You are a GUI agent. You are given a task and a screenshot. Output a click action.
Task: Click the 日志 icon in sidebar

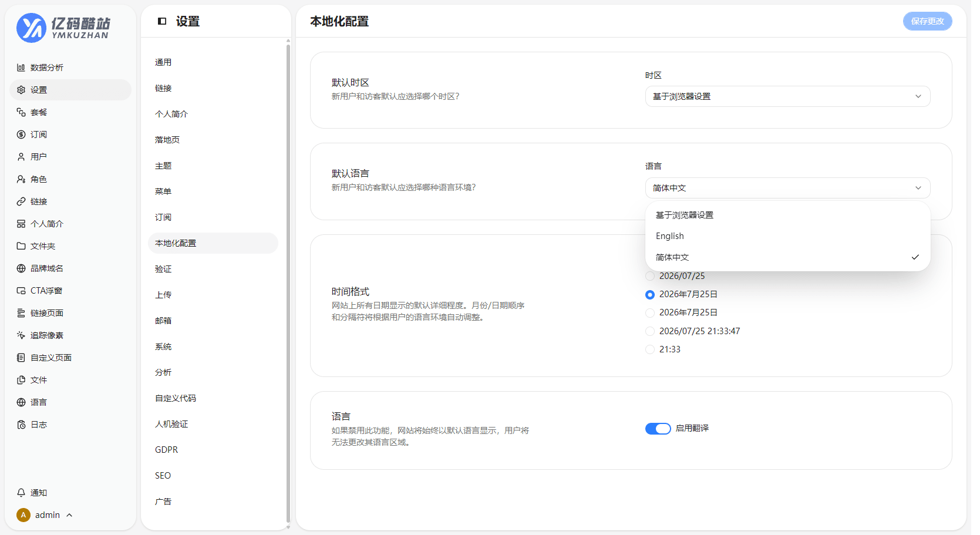coord(21,425)
